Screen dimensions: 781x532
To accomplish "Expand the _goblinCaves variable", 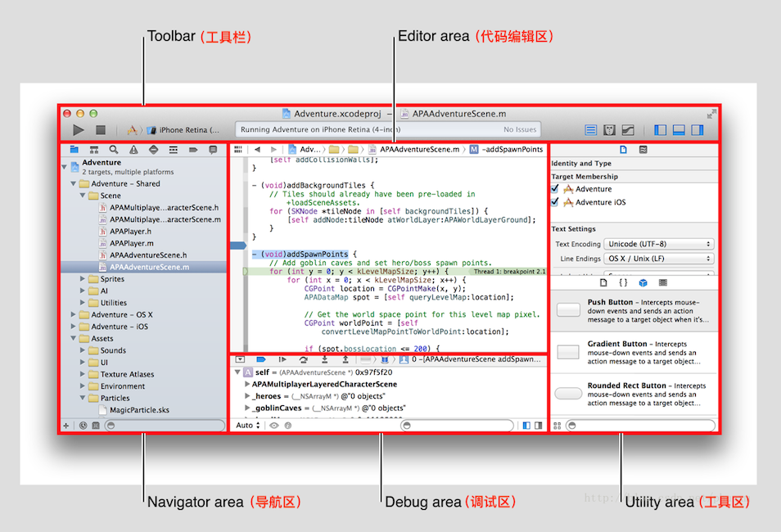I will [x=247, y=408].
